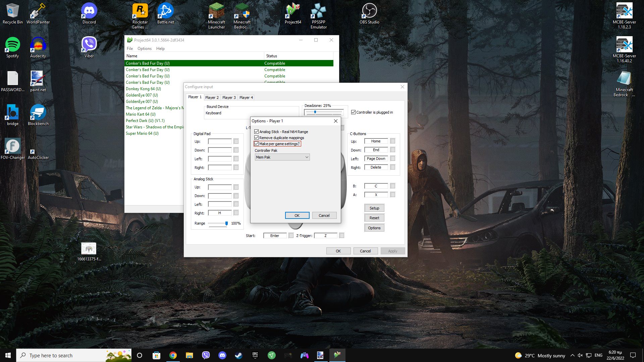Open the Spotify desktop icon

[12, 48]
